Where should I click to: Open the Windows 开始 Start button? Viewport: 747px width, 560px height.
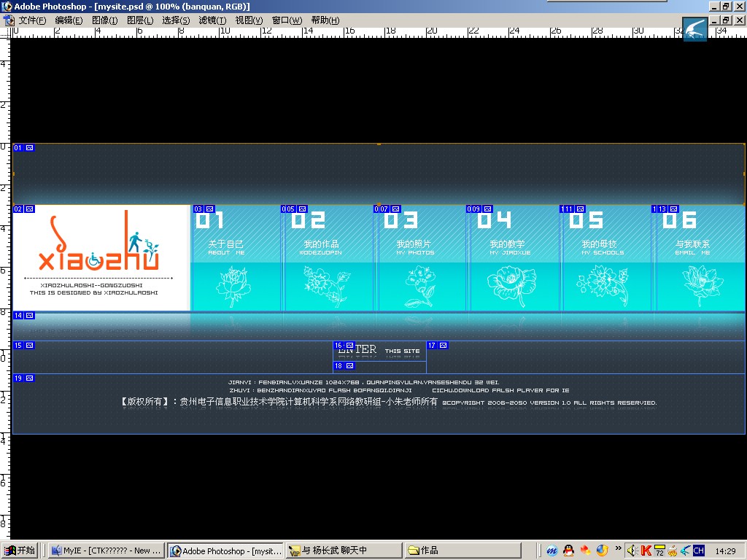pyautogui.click(x=20, y=551)
